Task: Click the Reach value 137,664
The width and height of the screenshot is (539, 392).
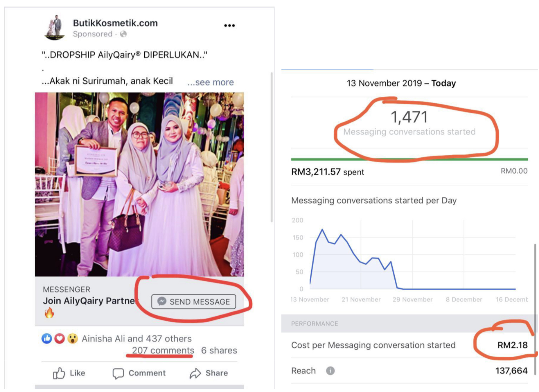Action: [x=511, y=371]
